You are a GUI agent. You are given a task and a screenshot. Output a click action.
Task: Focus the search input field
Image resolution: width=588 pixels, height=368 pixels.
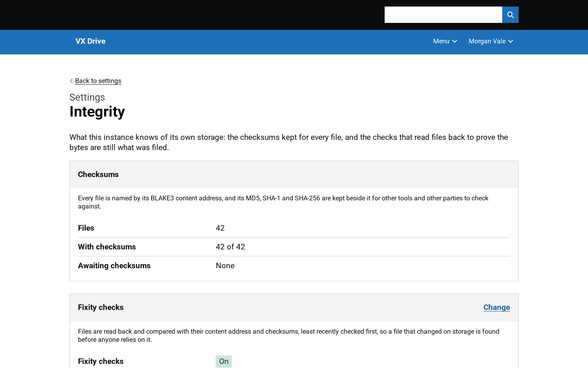tap(443, 15)
